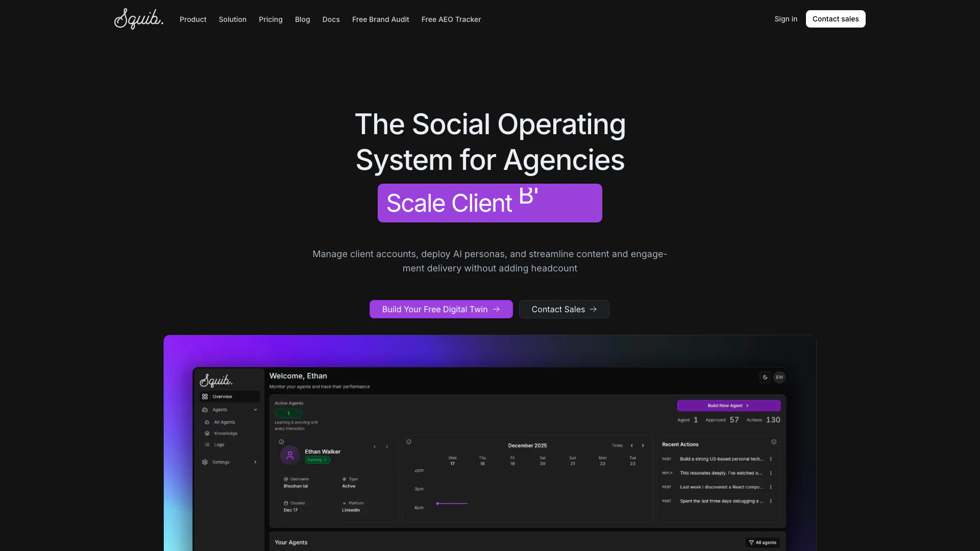Click the Active Agents count badge
The image size is (980, 551).
(288, 413)
